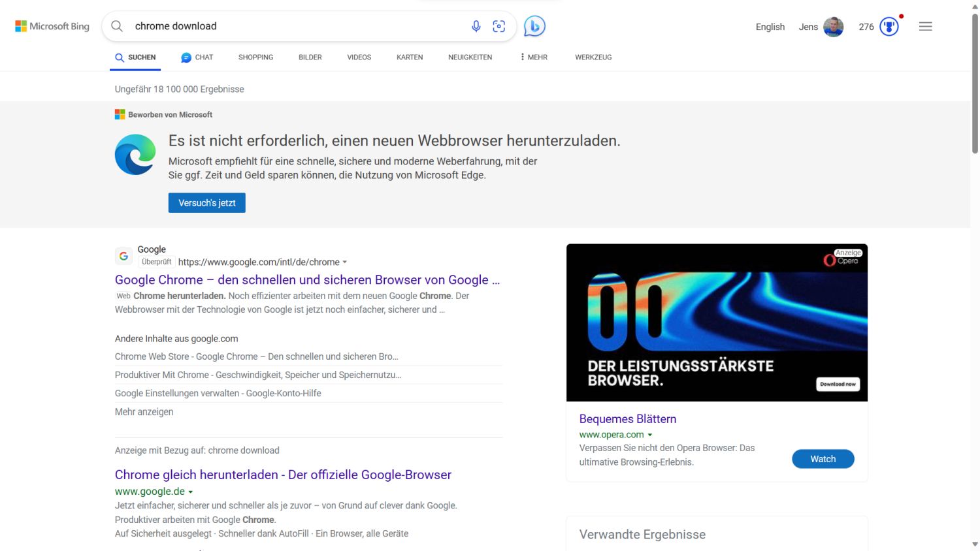Click the search magnifier icon
Image resolution: width=980 pixels, height=551 pixels.
pos(117,26)
